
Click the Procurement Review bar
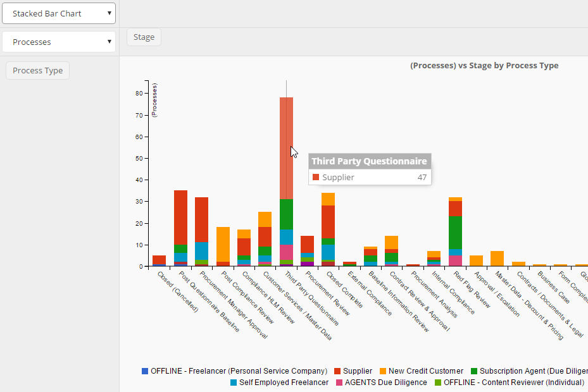pos(308,251)
